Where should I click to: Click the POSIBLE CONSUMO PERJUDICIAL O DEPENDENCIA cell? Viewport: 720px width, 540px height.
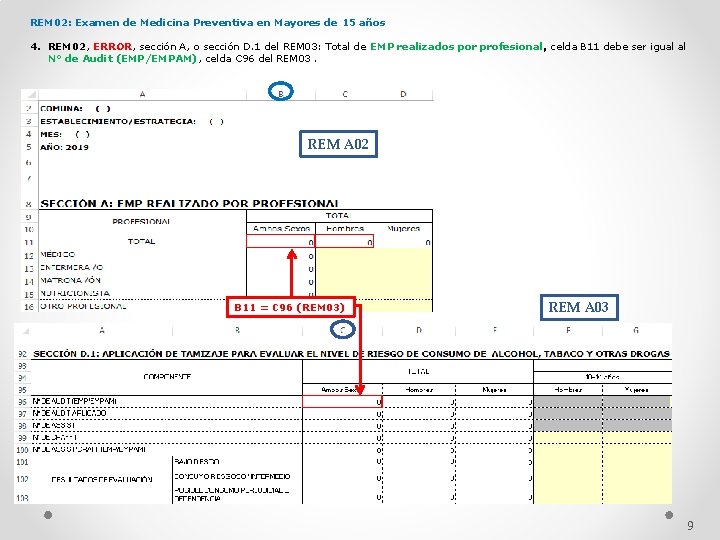(232, 494)
